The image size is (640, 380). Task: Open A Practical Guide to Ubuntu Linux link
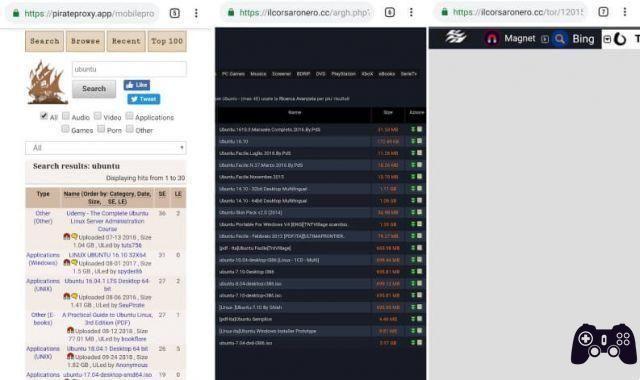[x=107, y=318]
